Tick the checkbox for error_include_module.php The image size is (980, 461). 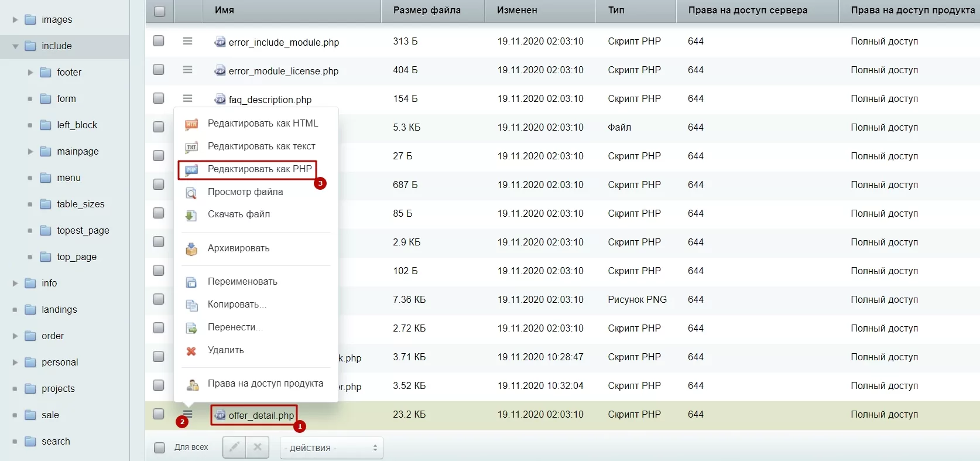coord(159,40)
